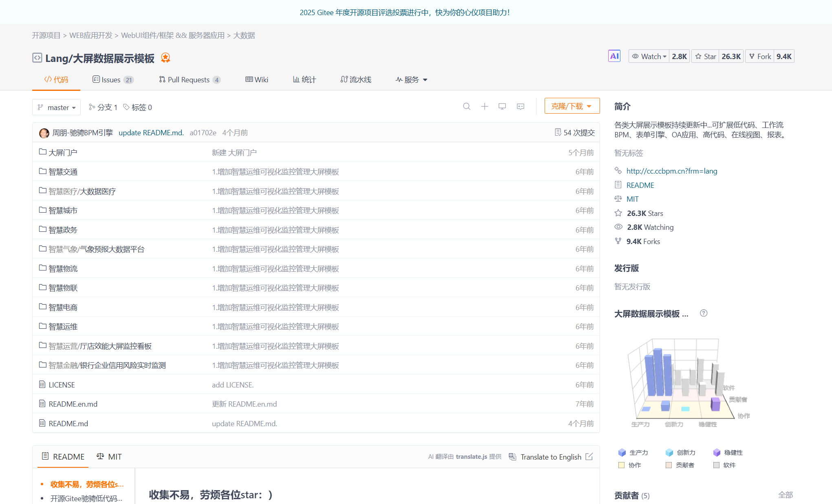The image size is (832, 504).
Task: Click the 54 次提交 commits icon
Action: pos(558,132)
